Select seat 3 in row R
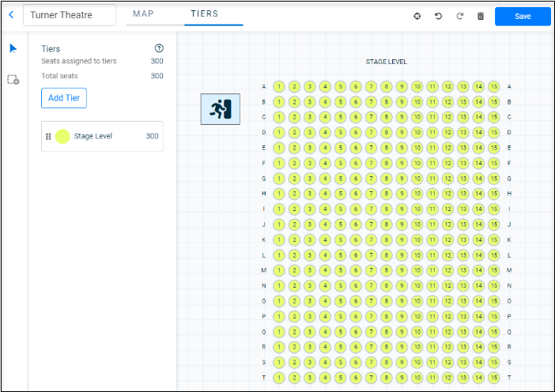555x392 pixels. click(310, 347)
